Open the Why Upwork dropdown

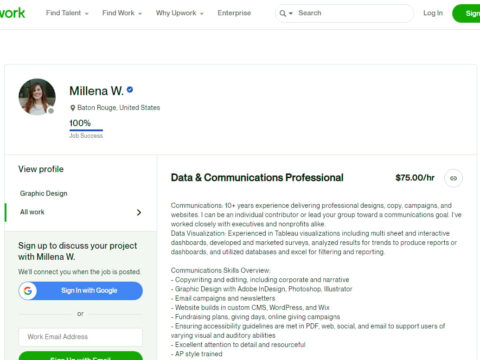[x=180, y=13]
